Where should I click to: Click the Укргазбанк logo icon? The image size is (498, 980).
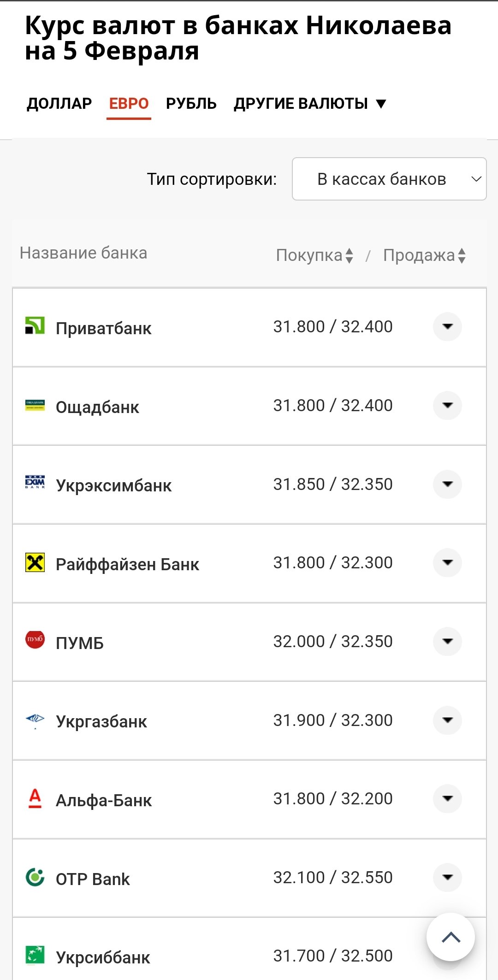35,719
